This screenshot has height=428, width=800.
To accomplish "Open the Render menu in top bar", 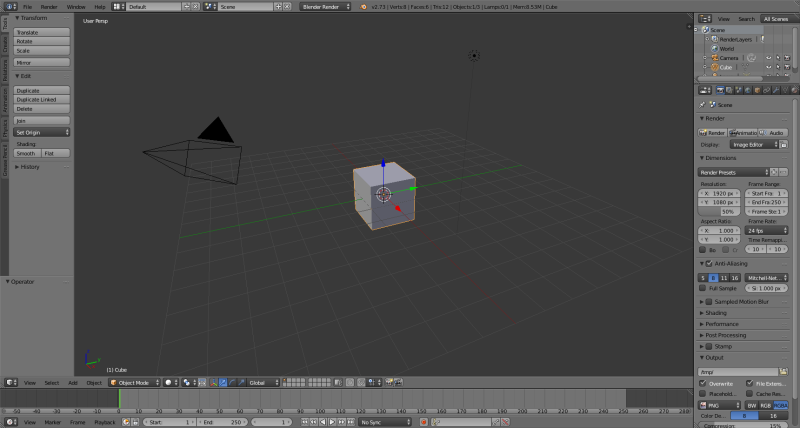I will 48,6.
